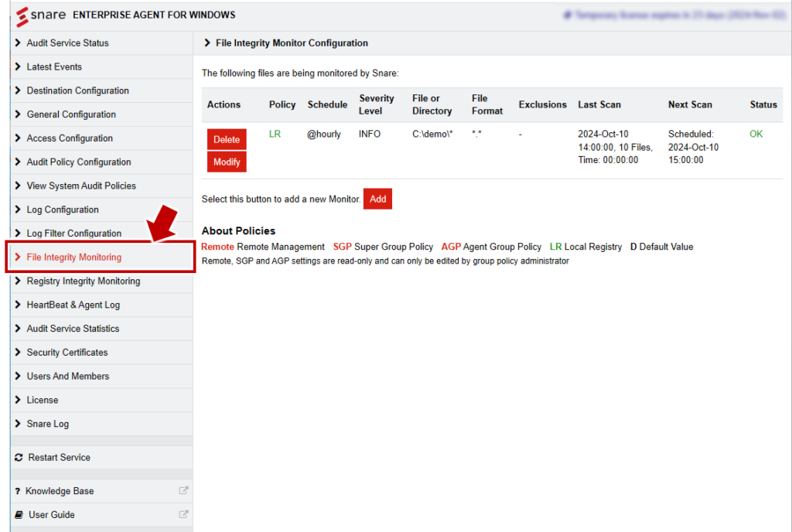Modify the C:\demo\* monitor
The height and width of the screenshot is (532, 792).
pos(227,162)
